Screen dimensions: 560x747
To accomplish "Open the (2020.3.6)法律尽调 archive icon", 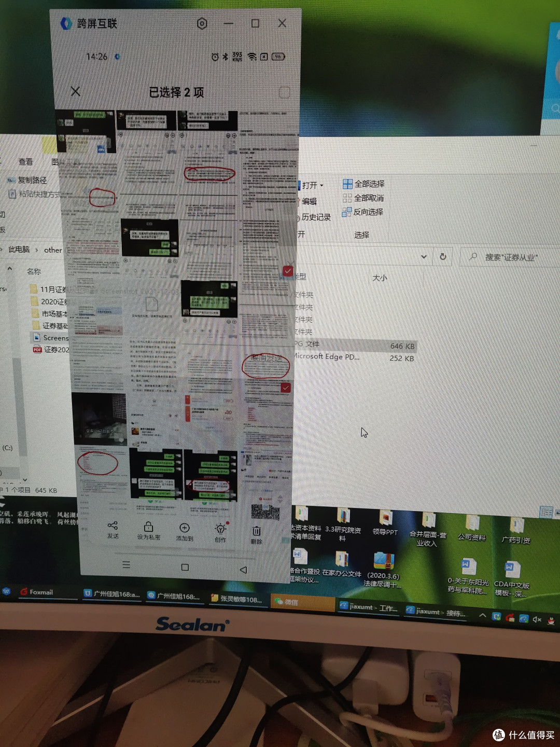I will point(383,570).
